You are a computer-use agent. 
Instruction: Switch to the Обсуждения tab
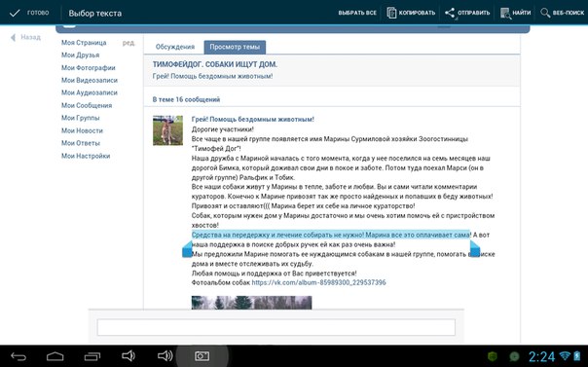(x=175, y=47)
